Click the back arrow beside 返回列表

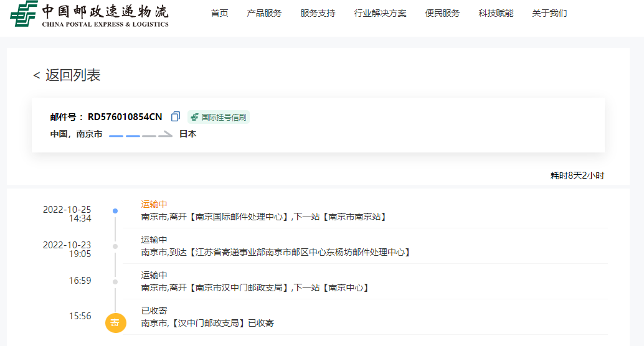[36, 76]
